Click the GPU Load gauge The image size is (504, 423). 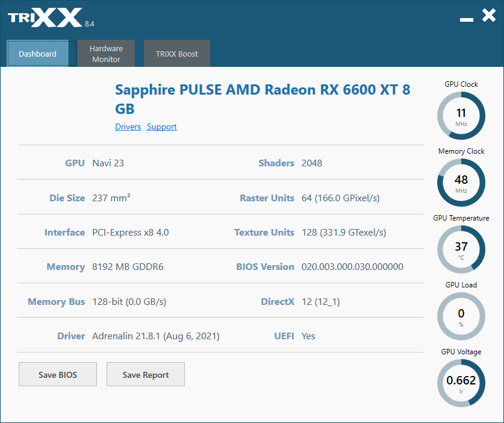coord(461,316)
